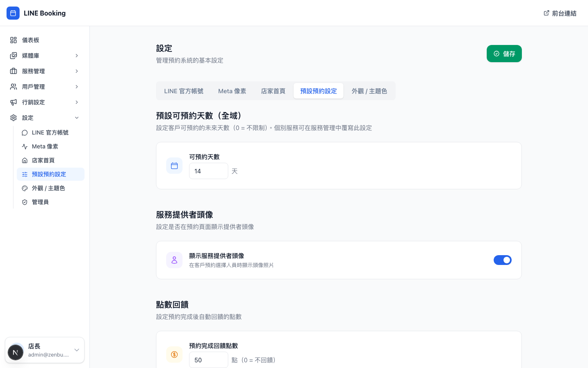The width and height of the screenshot is (588, 368).
Task: Open the 媒體庫 media library icon
Action: click(13, 56)
